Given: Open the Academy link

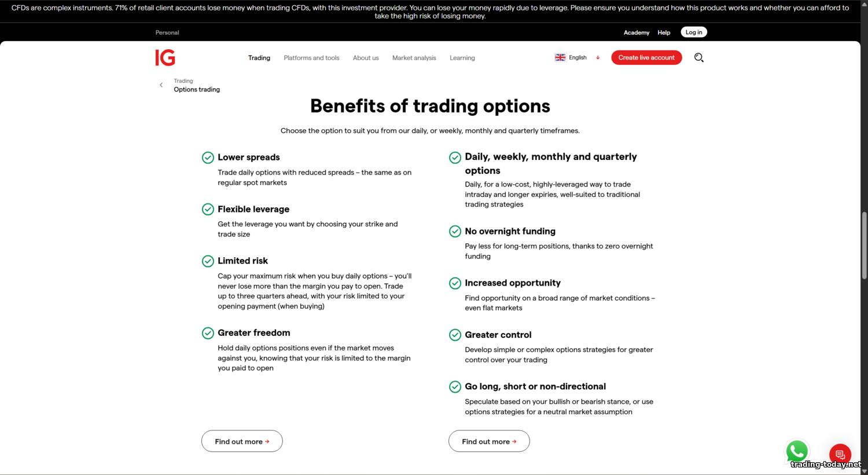Looking at the screenshot, I should [636, 32].
